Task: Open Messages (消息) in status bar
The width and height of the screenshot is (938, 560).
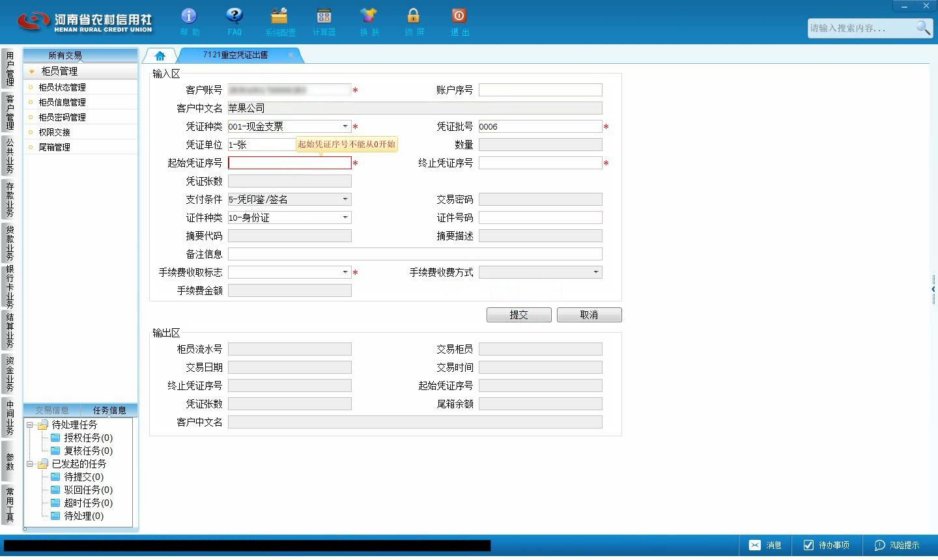Action: pos(765,546)
